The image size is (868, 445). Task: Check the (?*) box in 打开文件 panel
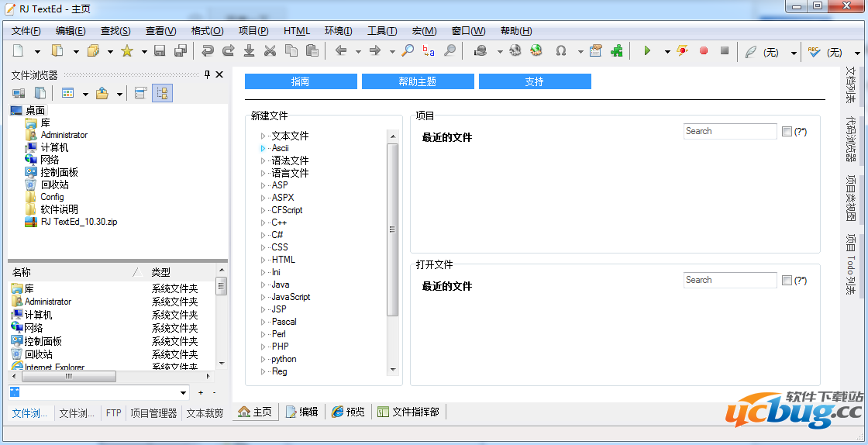coord(787,281)
